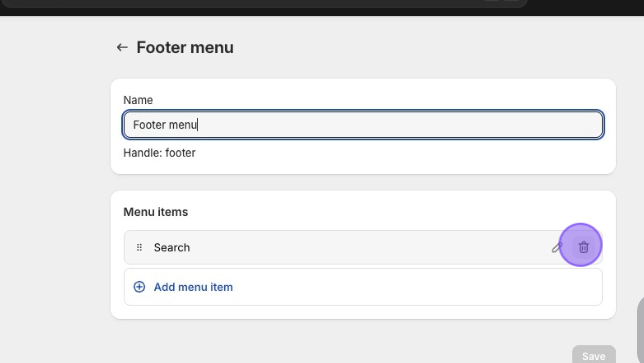Go back using the arrow beside Footer menu

point(122,48)
